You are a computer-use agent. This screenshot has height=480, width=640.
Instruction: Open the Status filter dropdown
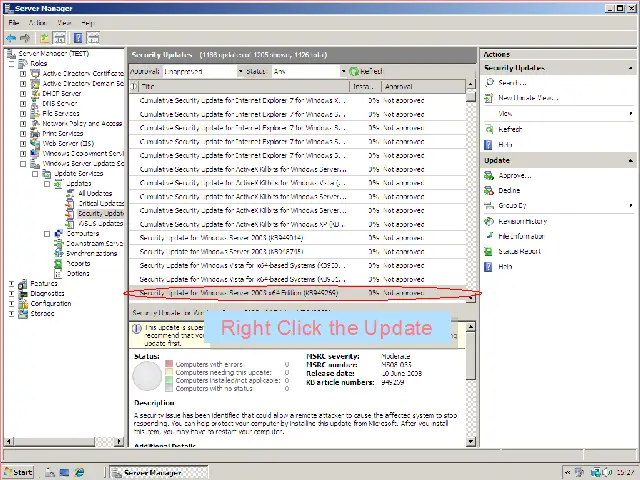(x=343, y=71)
